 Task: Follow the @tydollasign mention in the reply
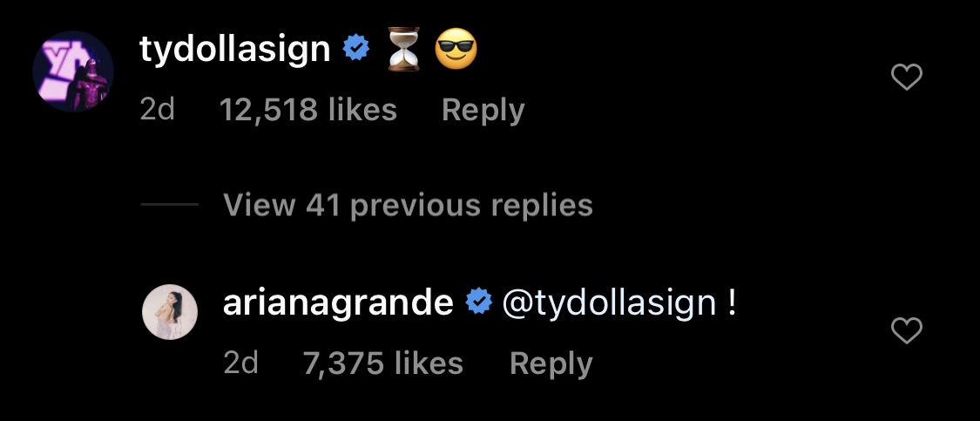[x=610, y=302]
